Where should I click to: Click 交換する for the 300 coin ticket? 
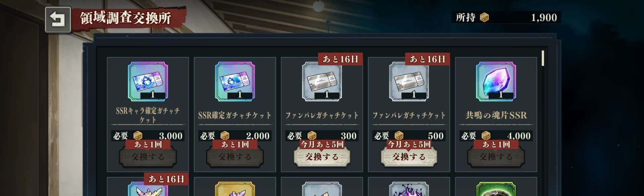coord(322,157)
